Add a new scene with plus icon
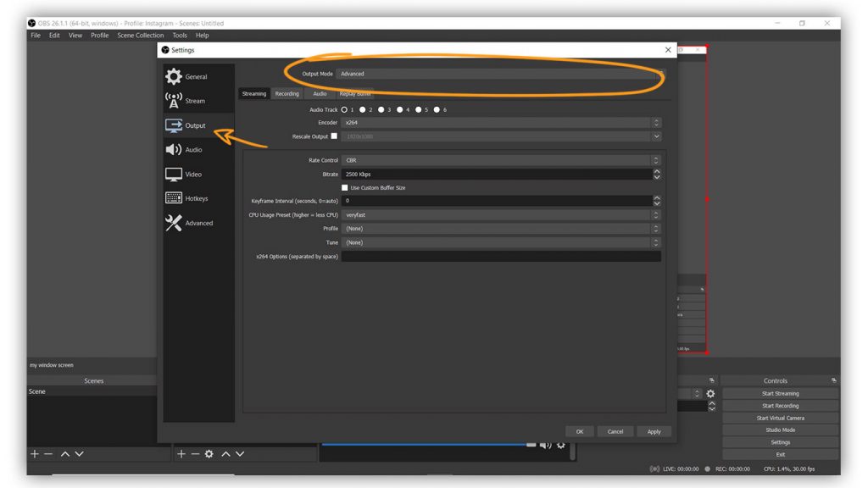The image size is (868, 488). pos(34,454)
